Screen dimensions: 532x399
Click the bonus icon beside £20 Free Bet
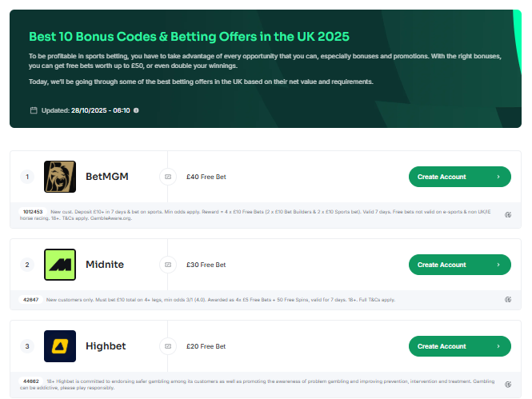[168, 346]
